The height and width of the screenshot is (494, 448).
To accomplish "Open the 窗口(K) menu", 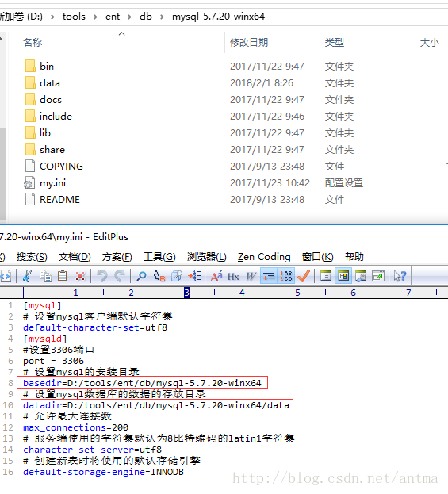I will click(318, 257).
